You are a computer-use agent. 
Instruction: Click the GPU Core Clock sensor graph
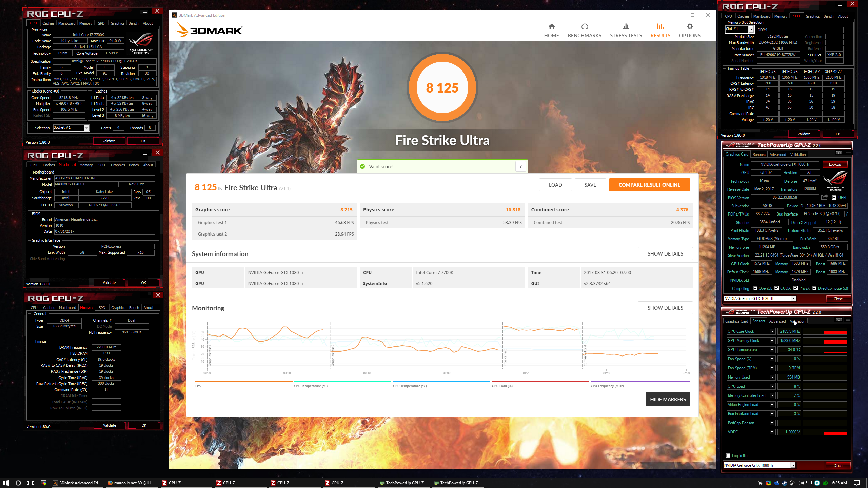point(825,331)
